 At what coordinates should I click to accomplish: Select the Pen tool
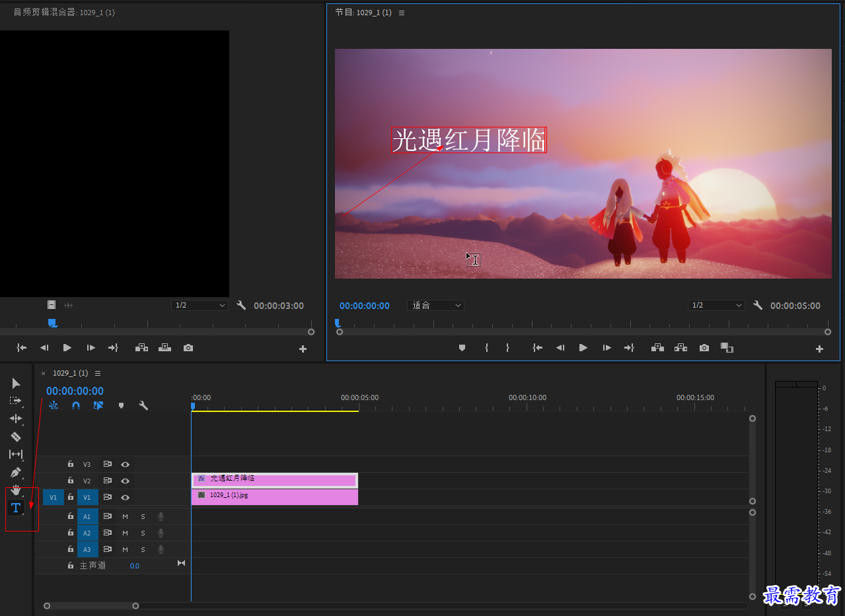(16, 473)
